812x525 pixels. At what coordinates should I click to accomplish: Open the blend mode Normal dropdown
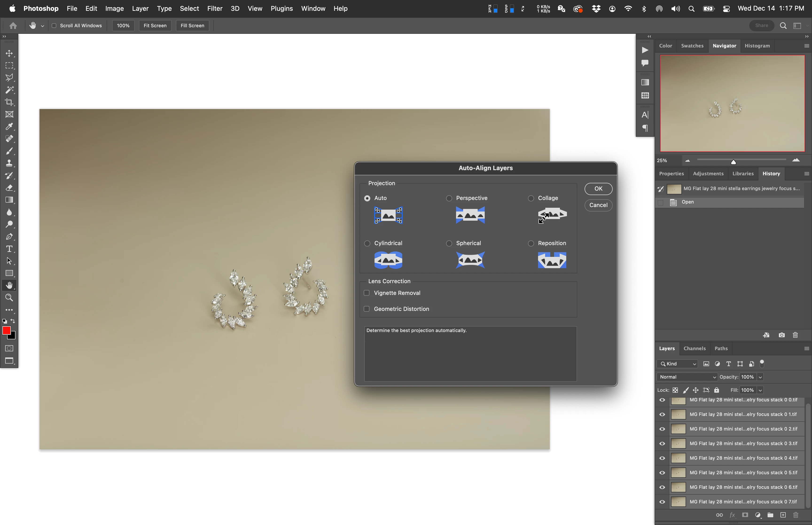point(687,377)
